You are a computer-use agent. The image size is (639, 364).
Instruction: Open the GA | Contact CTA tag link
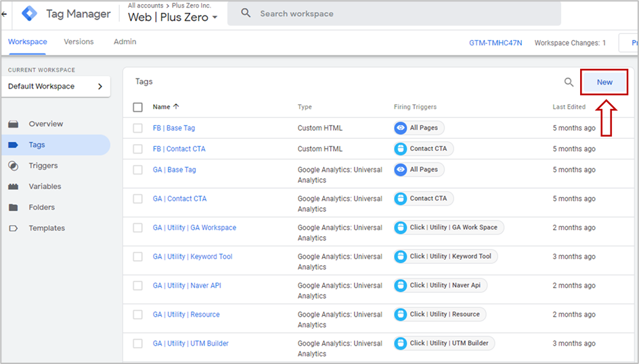(x=180, y=198)
